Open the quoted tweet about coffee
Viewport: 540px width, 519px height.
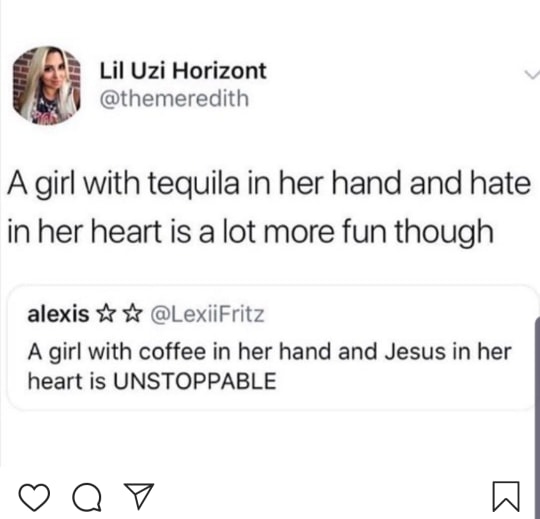tap(272, 348)
